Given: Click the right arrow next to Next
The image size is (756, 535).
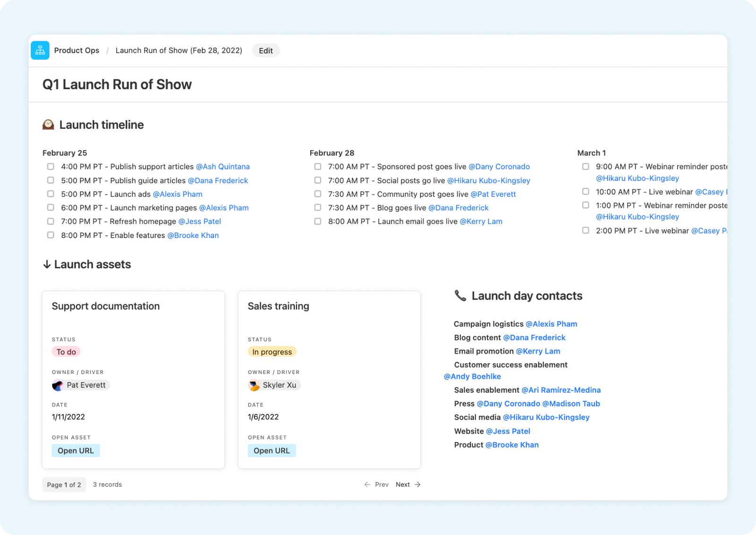Looking at the screenshot, I should pos(418,484).
